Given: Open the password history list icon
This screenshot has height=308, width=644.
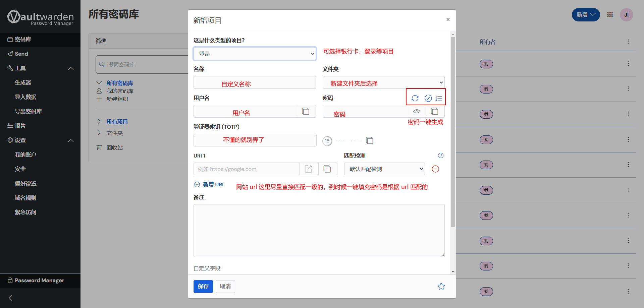Looking at the screenshot, I should (439, 98).
